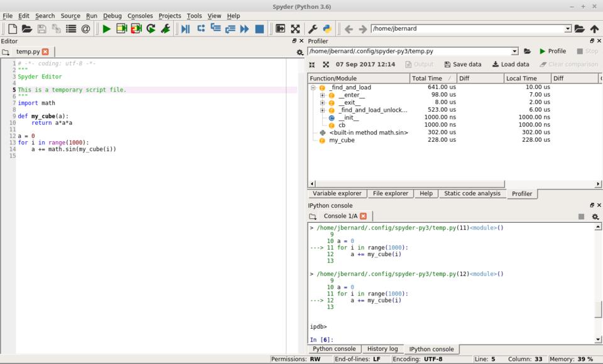Click the Load data button

click(x=510, y=64)
